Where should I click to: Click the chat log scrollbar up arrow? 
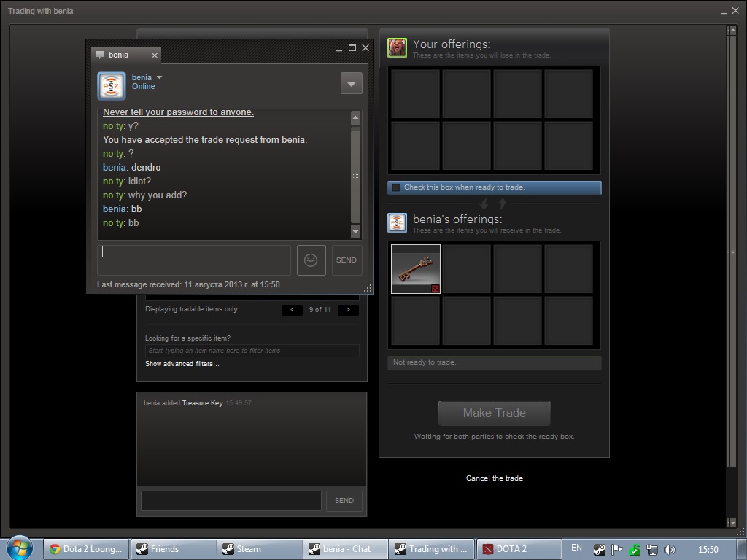355,117
